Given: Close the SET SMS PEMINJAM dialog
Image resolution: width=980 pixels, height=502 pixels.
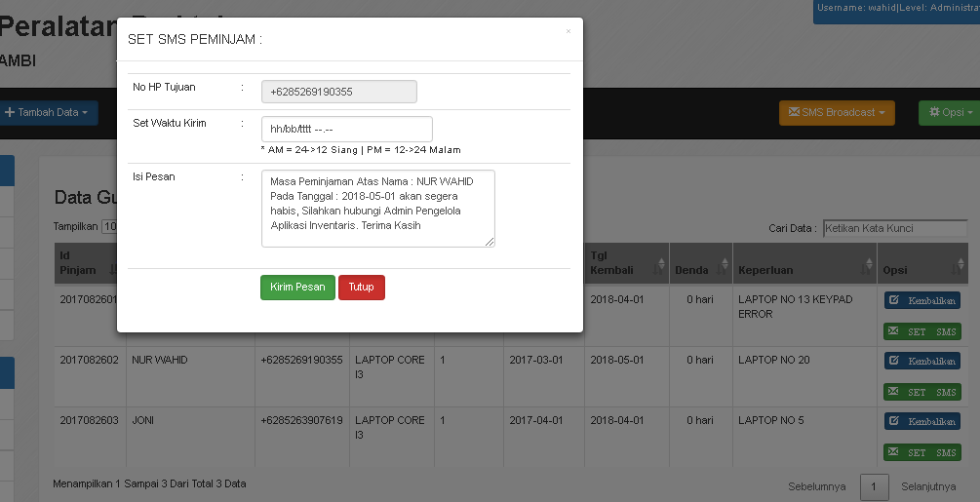Looking at the screenshot, I should (568, 31).
